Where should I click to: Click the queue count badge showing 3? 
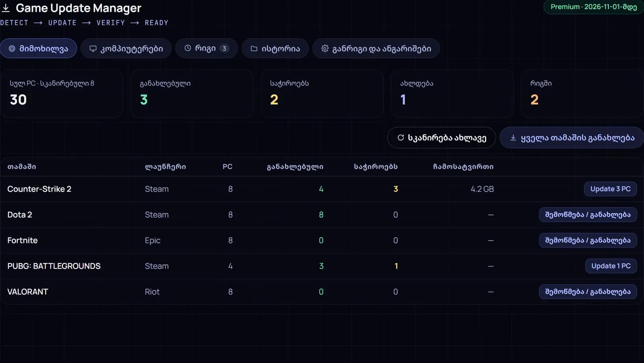[x=224, y=48]
